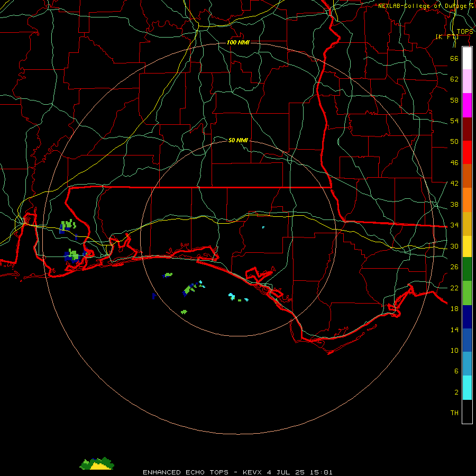Viewport: 476px width, 476px height.
Task: Click the 50 NMI range ring label
Action: 238,140
